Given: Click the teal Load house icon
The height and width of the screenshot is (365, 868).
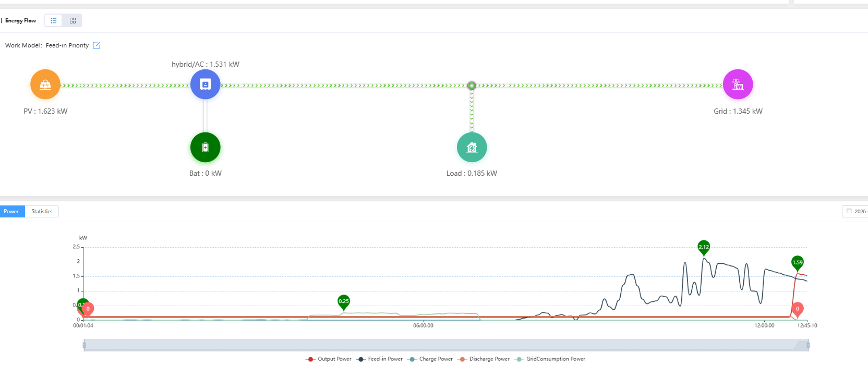Looking at the screenshot, I should point(472,148).
